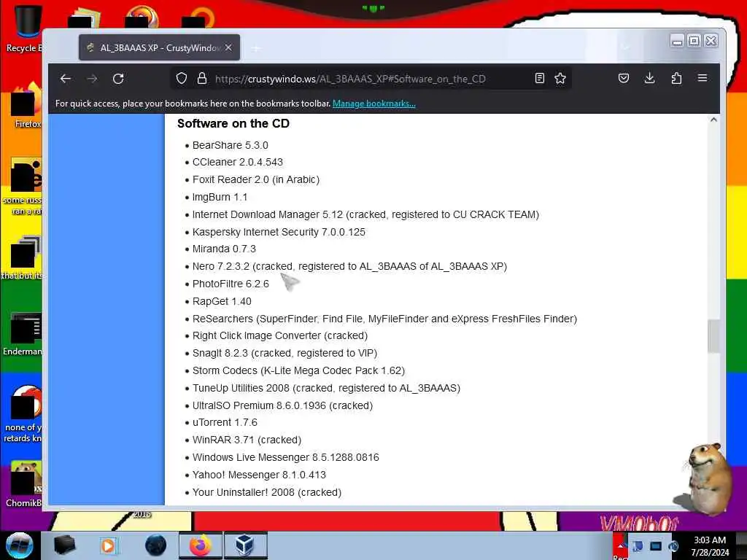747x560 pixels.
Task: Click Kaspersky Internet Security 7.0.0.125 entry
Action: [279, 232]
